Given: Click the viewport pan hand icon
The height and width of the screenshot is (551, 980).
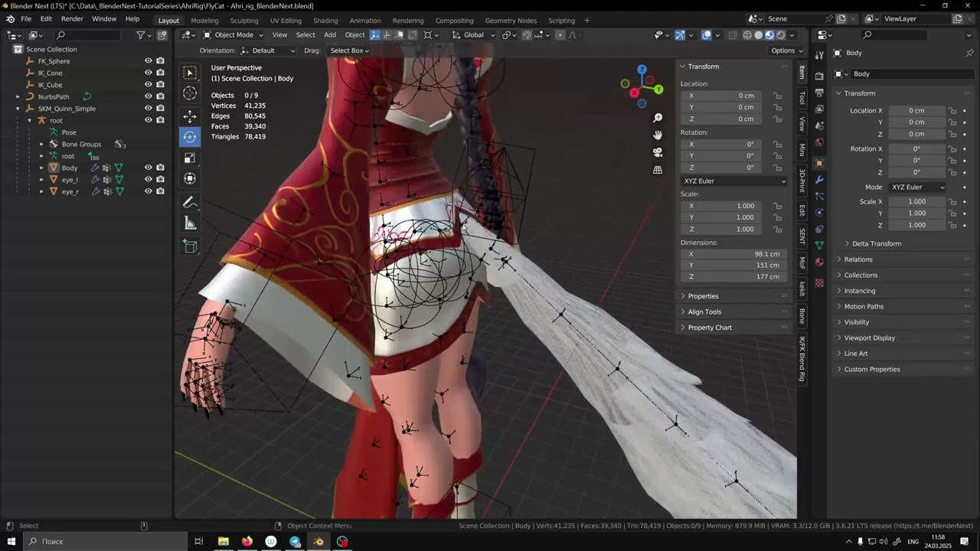Looking at the screenshot, I should pos(658,135).
